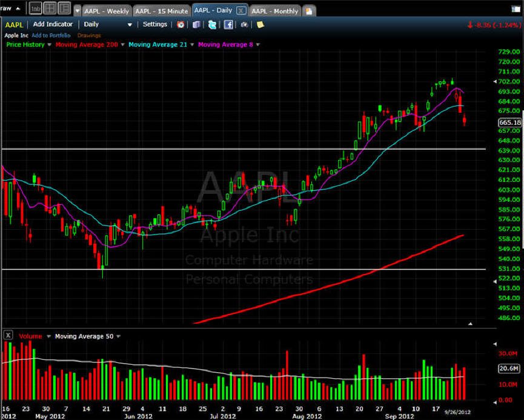This screenshot has width=524, height=420.
Task: Open the tab list dropdown arrow
Action: click(x=77, y=11)
